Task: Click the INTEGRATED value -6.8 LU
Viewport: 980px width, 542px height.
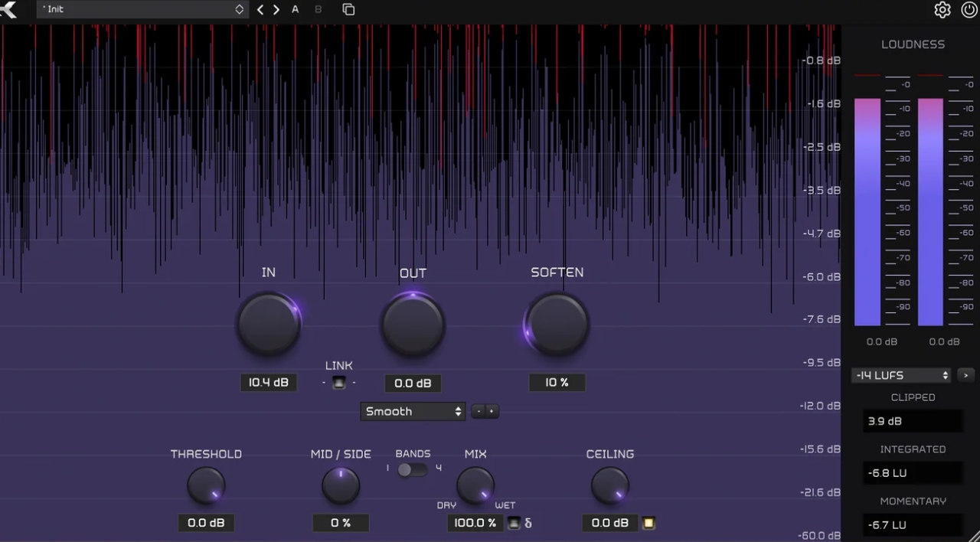Action: [x=913, y=473]
